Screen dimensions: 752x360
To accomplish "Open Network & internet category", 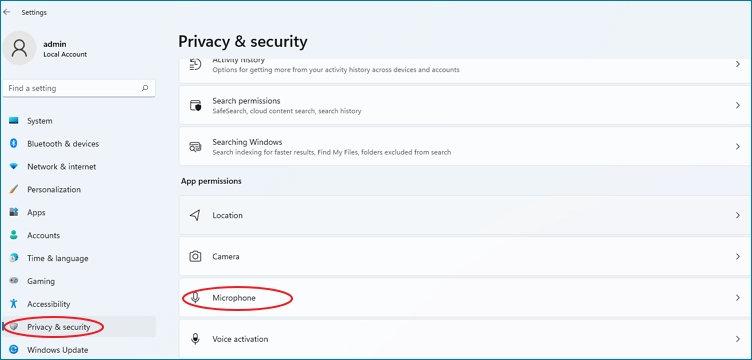I will [79, 167].
